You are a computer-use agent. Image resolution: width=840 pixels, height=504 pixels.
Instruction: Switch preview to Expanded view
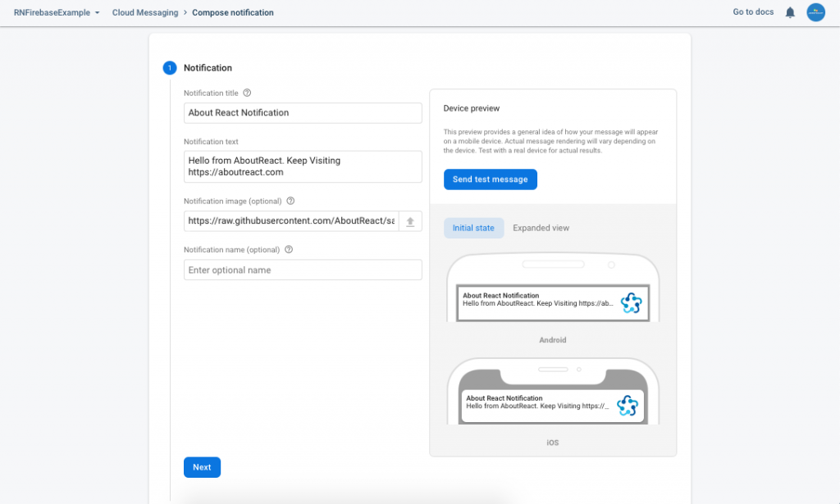click(x=541, y=228)
